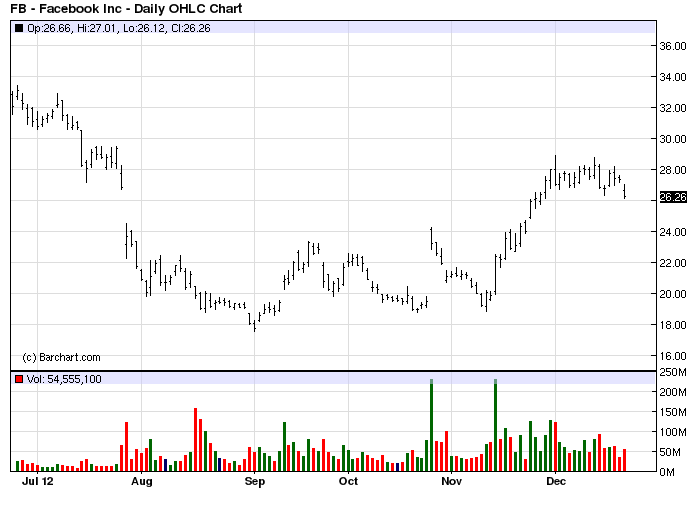Click the '(c) Barchart.com' credit text

point(61,357)
